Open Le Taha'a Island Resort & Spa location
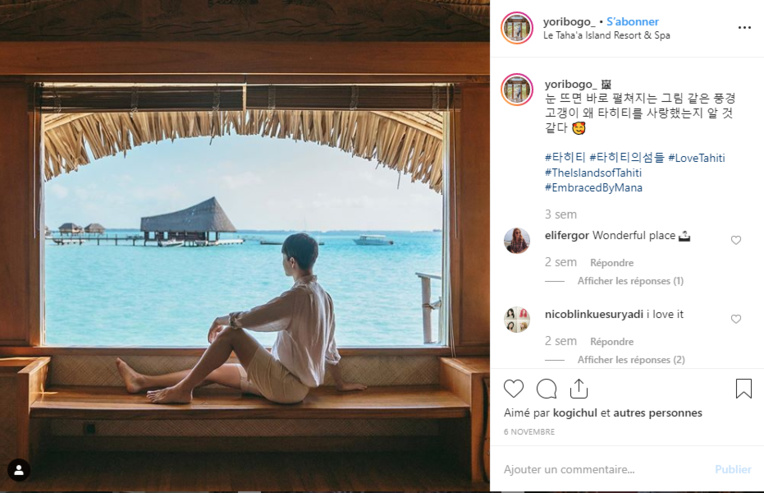764x493 pixels. pyautogui.click(x=606, y=36)
